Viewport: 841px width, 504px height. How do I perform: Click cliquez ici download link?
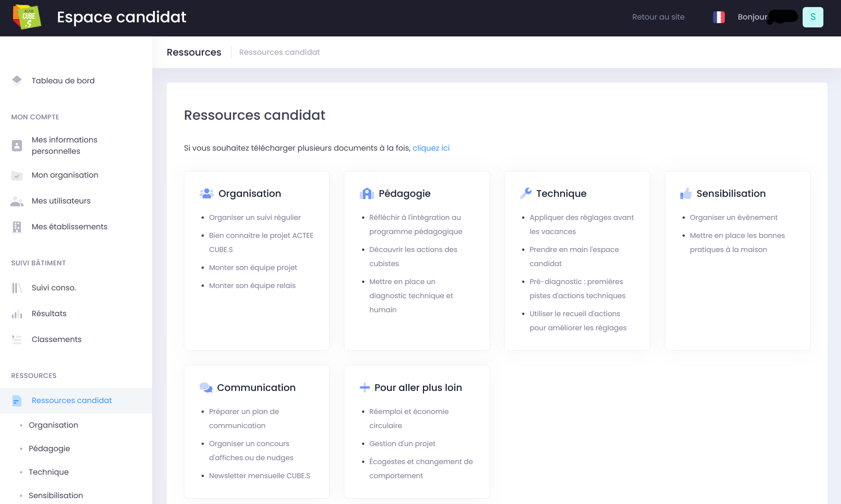432,148
